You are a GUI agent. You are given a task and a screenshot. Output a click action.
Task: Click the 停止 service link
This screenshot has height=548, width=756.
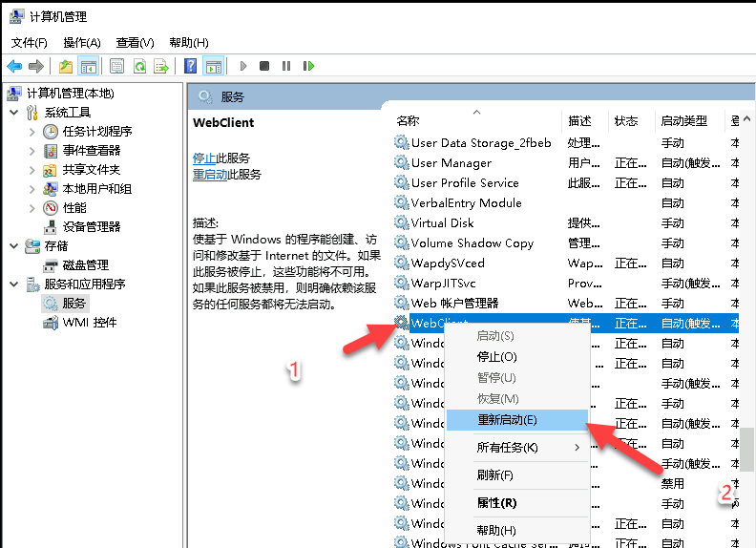[203, 158]
